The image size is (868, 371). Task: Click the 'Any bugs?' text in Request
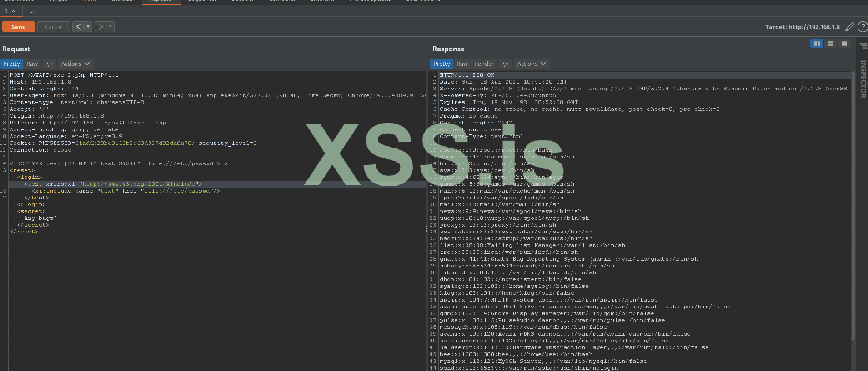click(40, 218)
